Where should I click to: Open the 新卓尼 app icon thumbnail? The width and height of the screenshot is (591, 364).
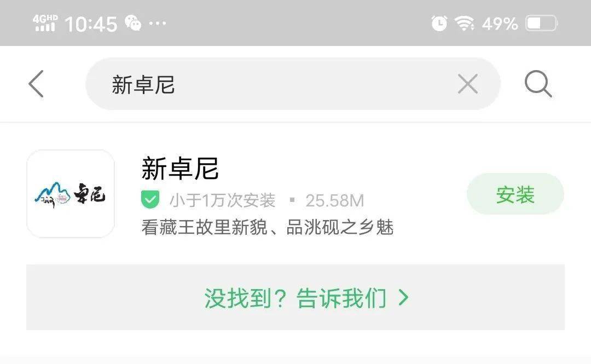pos(71,194)
